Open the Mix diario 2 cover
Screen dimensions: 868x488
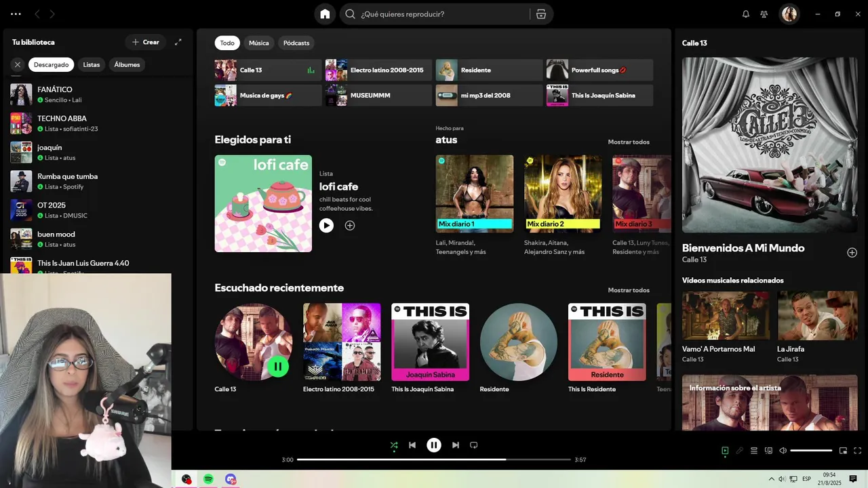[563, 194]
